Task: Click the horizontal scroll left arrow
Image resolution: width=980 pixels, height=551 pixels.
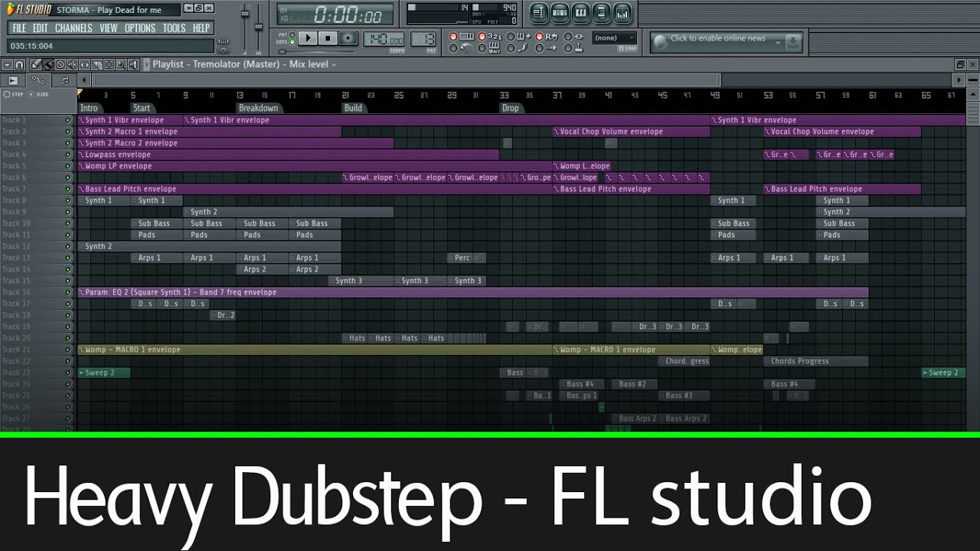Action: coord(83,80)
